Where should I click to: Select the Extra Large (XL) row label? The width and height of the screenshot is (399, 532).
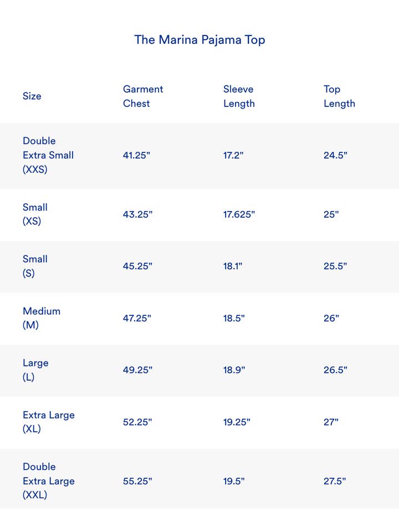click(49, 422)
